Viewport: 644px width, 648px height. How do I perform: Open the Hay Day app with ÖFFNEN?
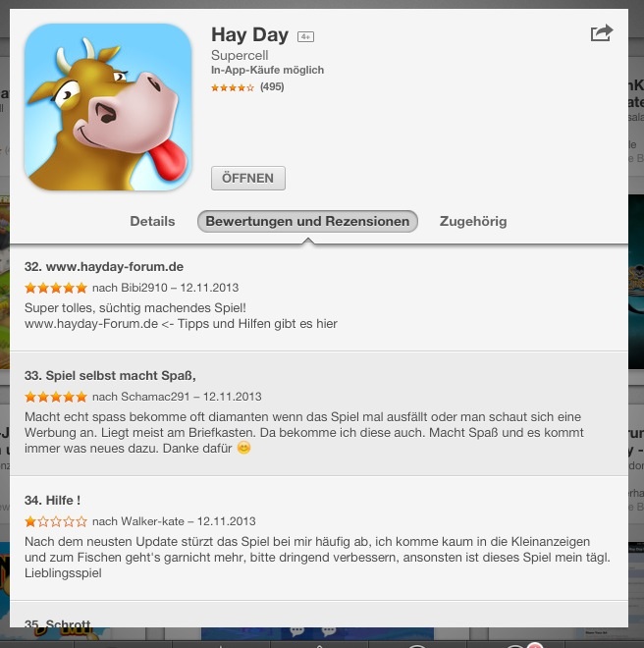point(248,178)
